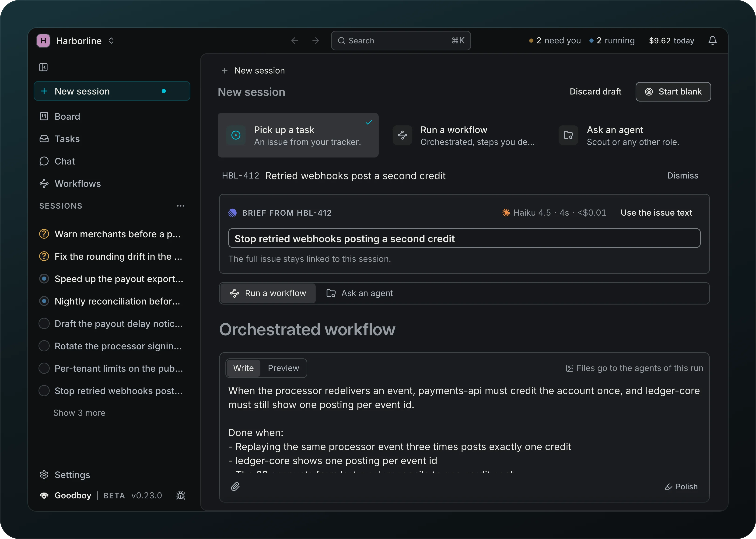This screenshot has height=539, width=756.
Task: Click the Haiku 4.5 model icon
Action: click(x=506, y=213)
